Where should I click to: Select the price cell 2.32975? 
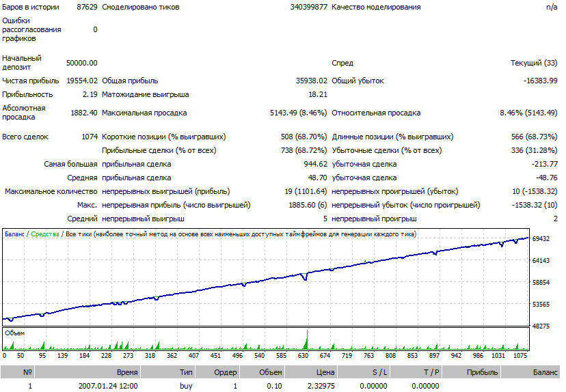tap(321, 386)
